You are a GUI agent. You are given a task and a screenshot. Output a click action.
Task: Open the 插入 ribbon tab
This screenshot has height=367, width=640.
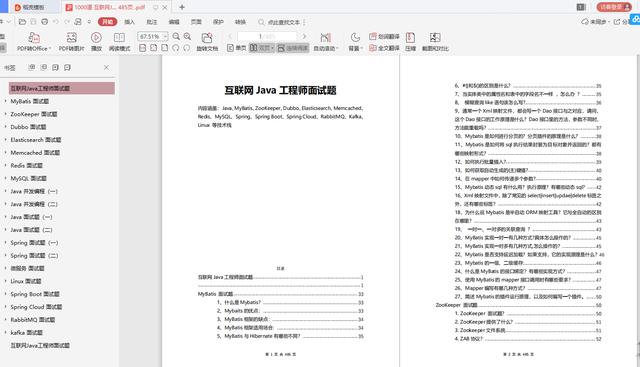[129, 22]
